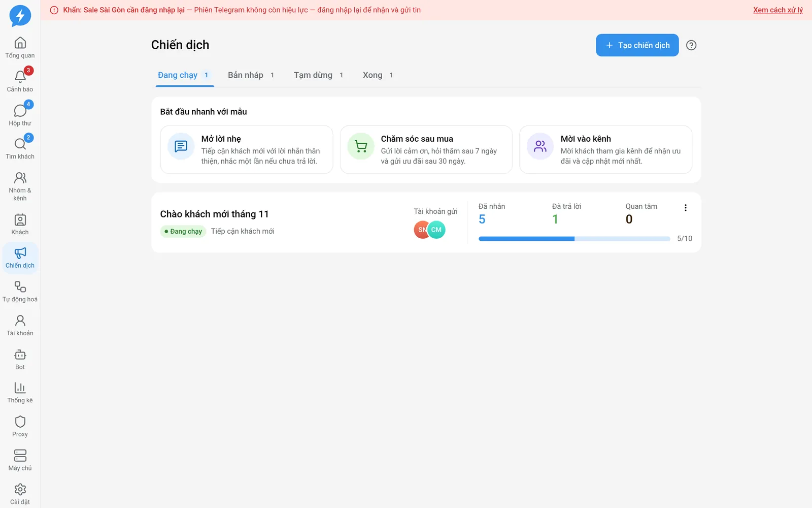Viewport: 812px width, 508px height.
Task: Open Proxy shield page
Action: [x=20, y=427]
